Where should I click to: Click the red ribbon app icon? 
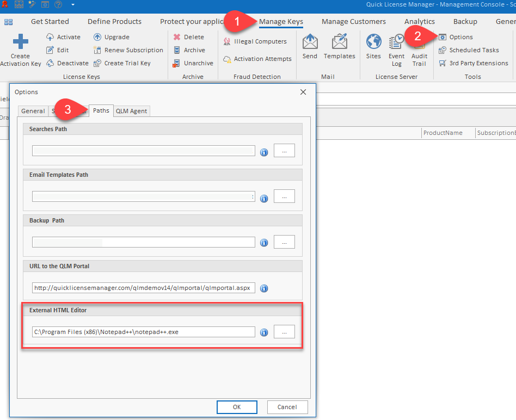5,4
